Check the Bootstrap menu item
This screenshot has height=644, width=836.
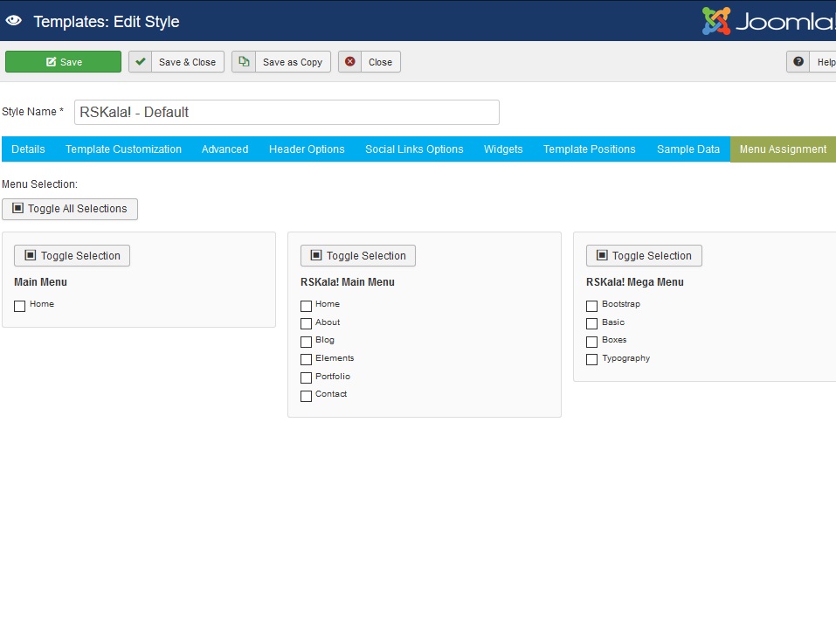coord(591,306)
